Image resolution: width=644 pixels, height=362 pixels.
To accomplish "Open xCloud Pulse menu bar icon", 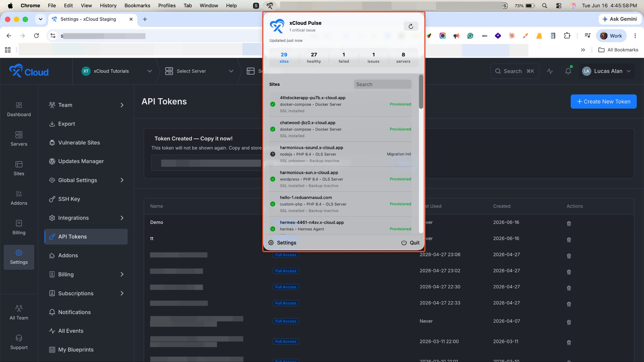I will click(x=270, y=6).
